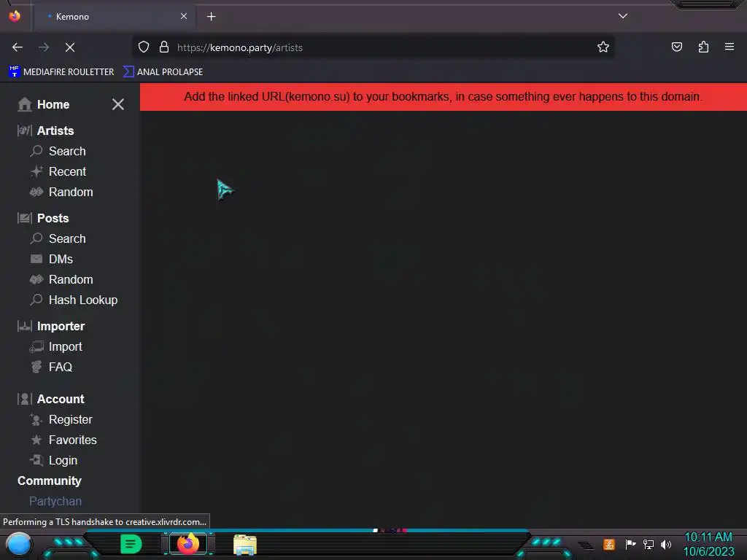This screenshot has width=747, height=560.
Task: Bookmark this page with the star icon
Action: 603,47
